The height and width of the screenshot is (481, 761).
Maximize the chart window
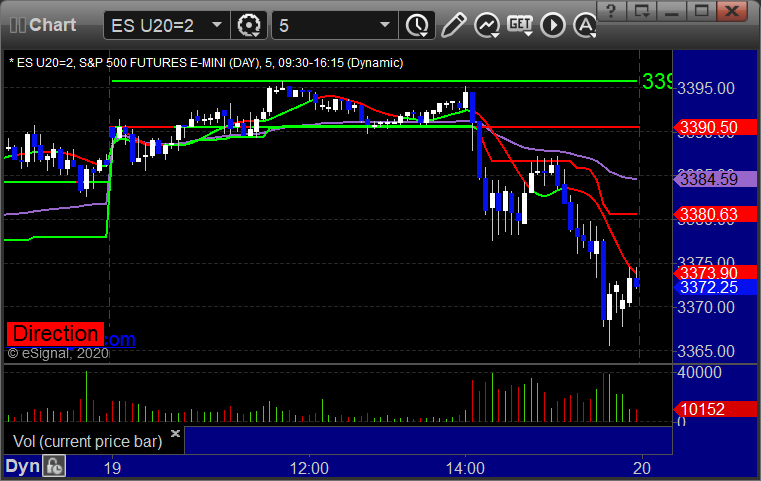click(701, 11)
